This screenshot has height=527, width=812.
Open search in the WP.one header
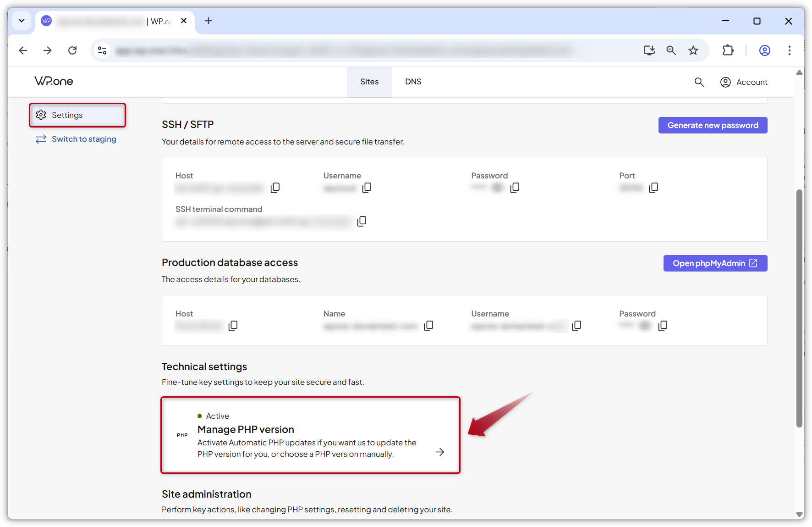(699, 82)
